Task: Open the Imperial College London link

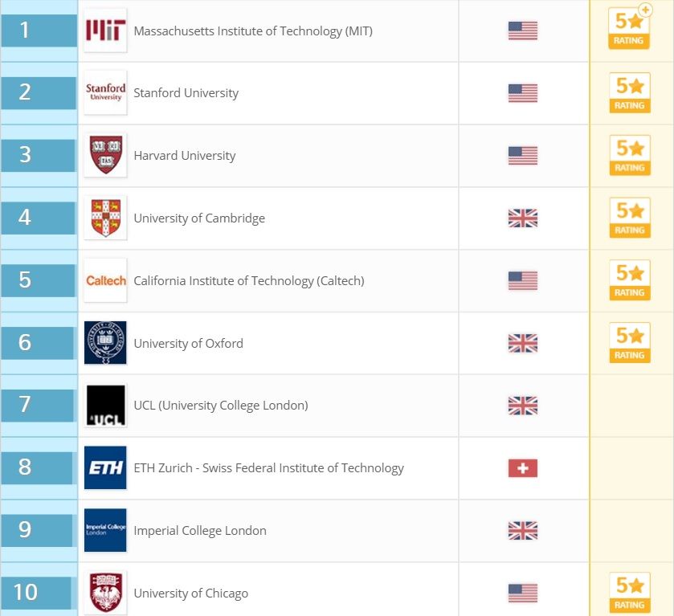Action: coord(200,531)
